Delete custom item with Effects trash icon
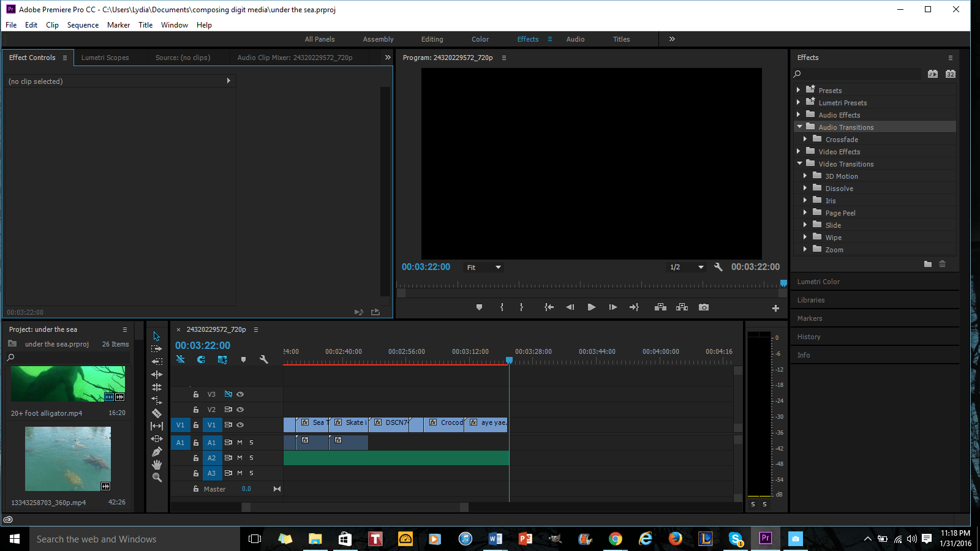980x551 pixels. pyautogui.click(x=943, y=264)
